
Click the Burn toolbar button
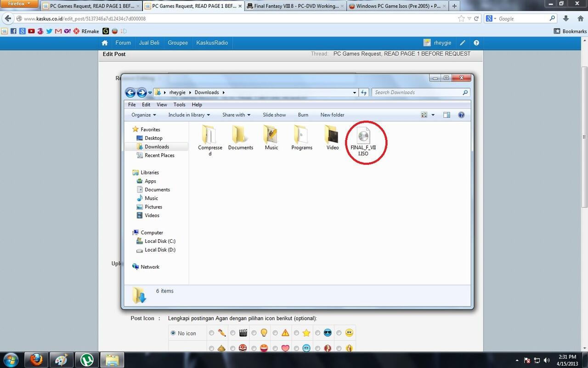303,115
